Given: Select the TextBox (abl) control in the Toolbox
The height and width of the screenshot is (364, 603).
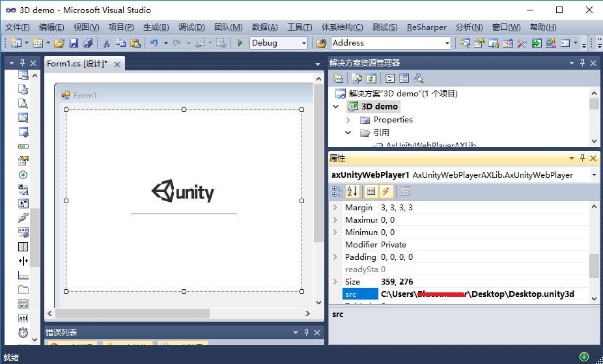Looking at the screenshot, I should (23, 318).
